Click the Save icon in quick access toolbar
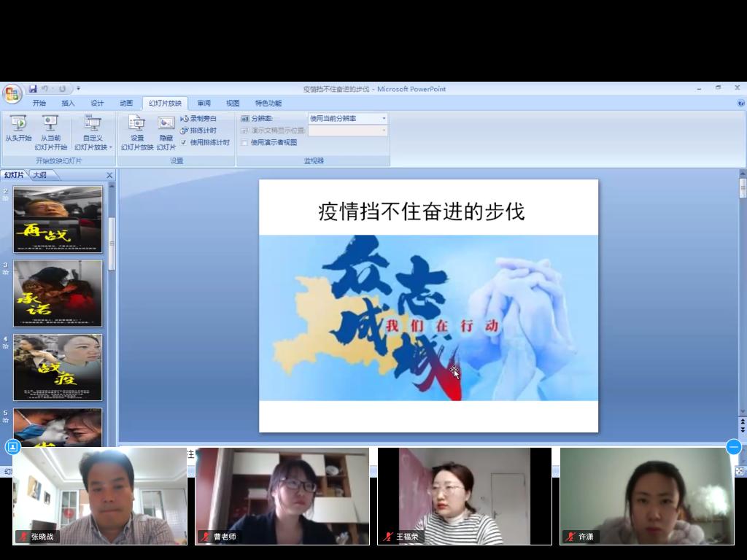Screen dimensions: 747x560 coord(33,89)
